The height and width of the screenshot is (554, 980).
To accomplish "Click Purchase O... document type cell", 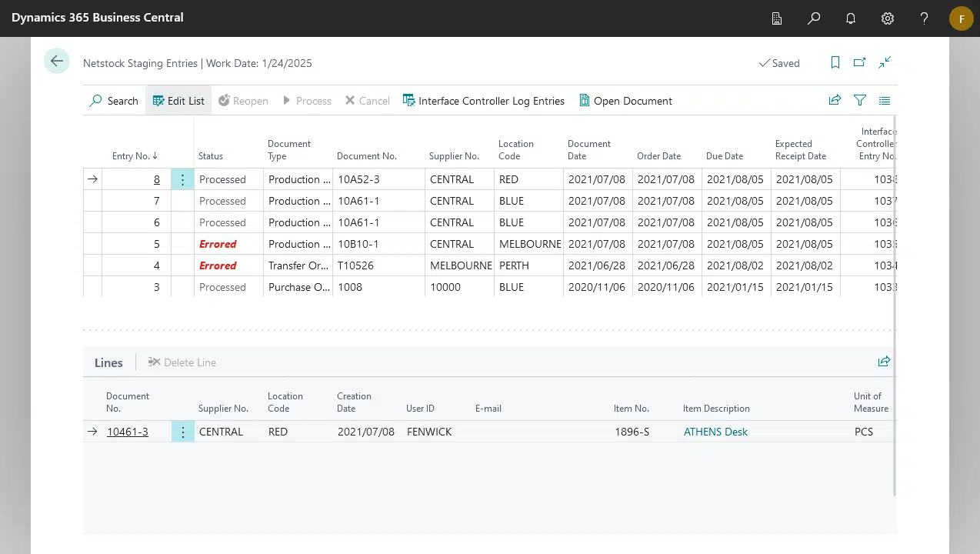I will [x=299, y=287].
